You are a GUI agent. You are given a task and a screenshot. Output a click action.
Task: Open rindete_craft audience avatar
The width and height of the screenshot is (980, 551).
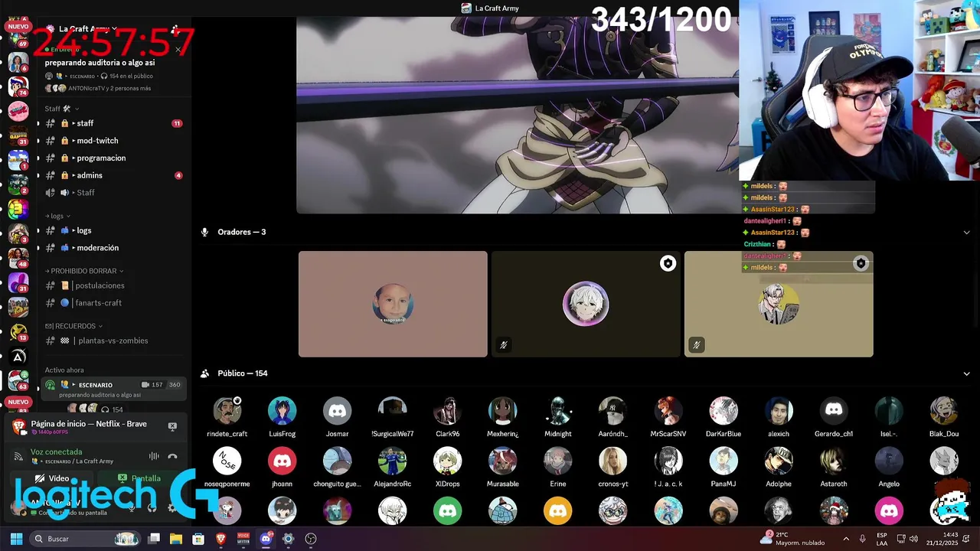point(227,412)
